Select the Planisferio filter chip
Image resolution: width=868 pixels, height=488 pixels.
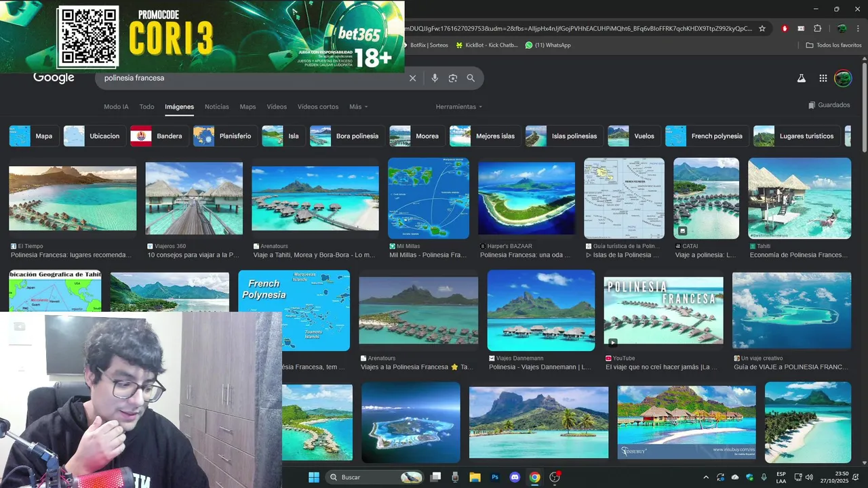(x=225, y=136)
